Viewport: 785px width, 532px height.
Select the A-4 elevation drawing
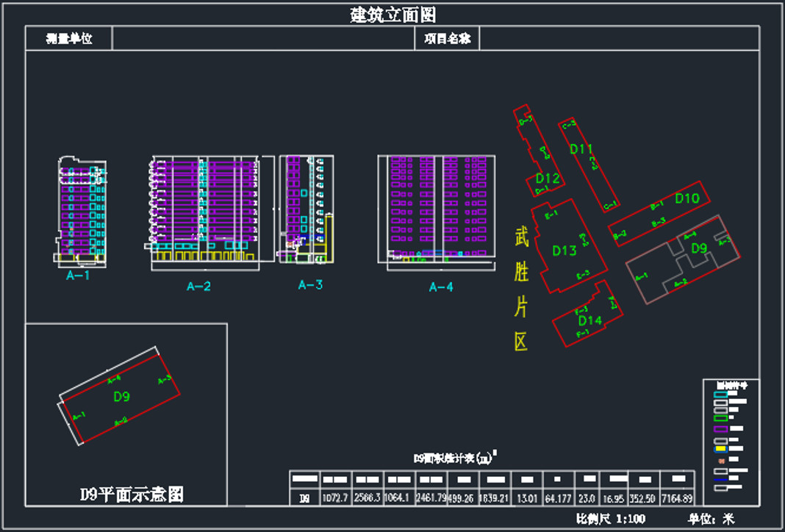(437, 212)
